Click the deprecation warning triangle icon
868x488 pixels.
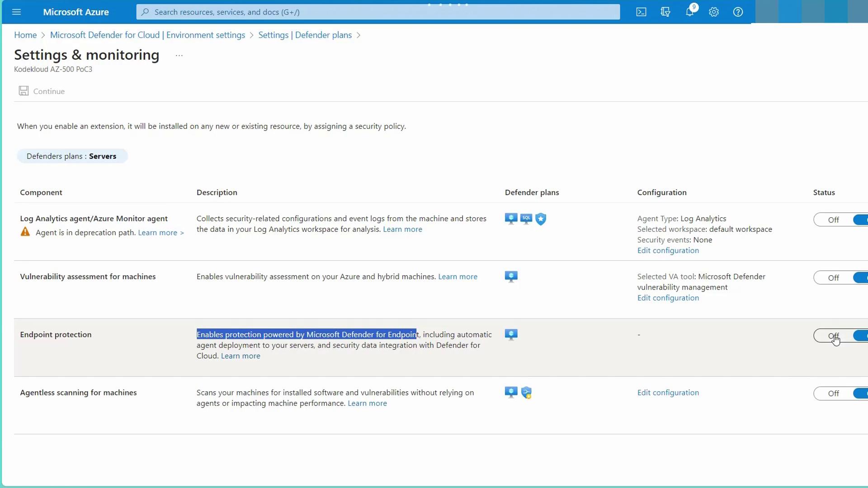(25, 232)
